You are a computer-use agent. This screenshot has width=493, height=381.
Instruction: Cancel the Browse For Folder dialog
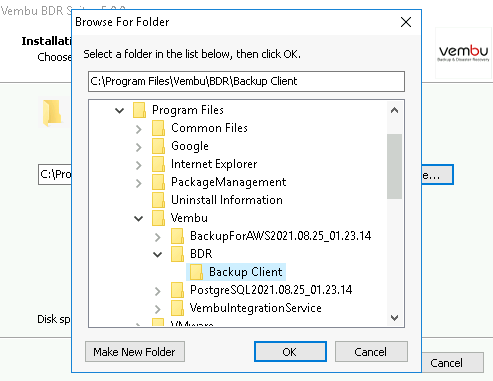point(371,352)
